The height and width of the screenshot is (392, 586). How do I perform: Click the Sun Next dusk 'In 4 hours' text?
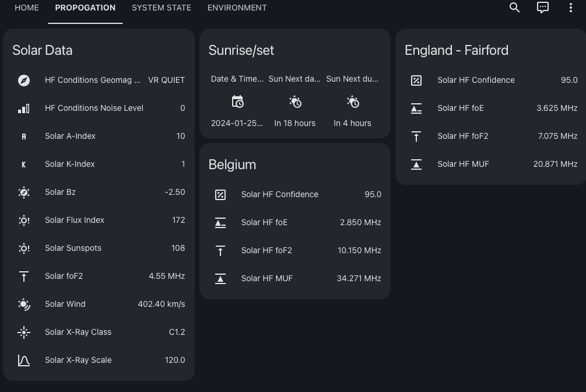coord(352,123)
